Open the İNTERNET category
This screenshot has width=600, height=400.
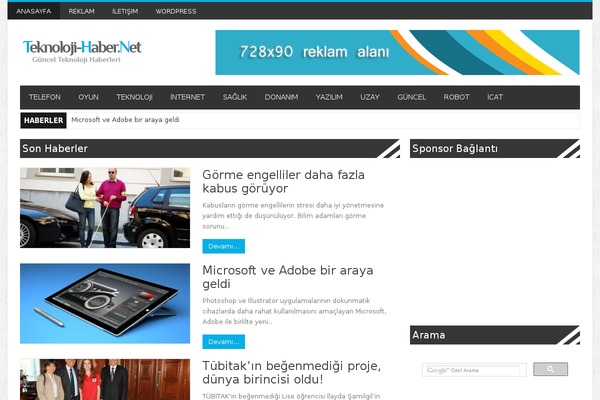[188, 97]
